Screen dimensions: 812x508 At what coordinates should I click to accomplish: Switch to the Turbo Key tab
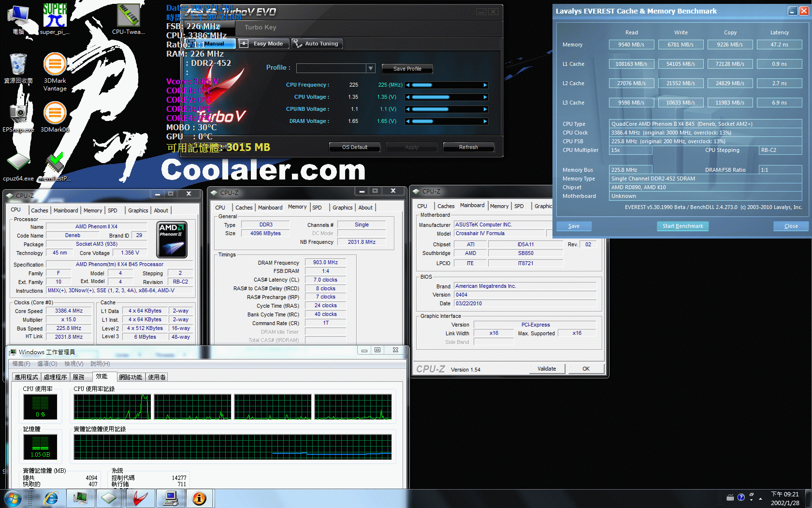(x=260, y=28)
